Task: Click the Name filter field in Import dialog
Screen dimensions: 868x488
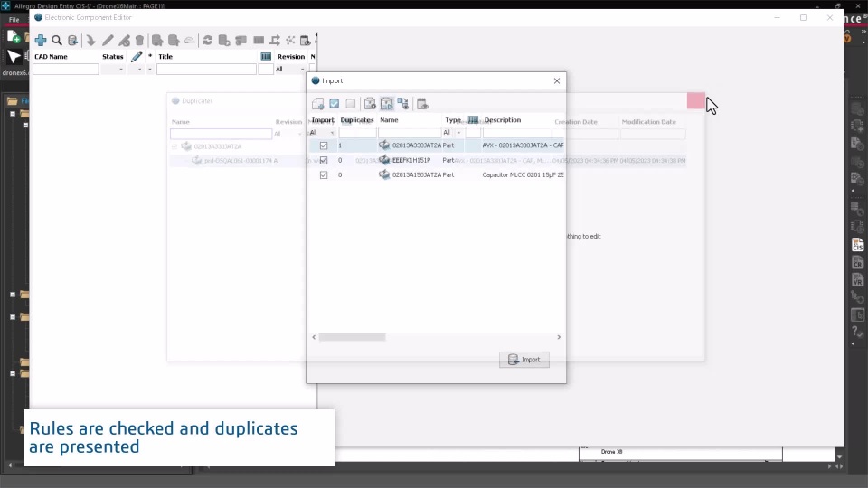Action: coord(410,133)
